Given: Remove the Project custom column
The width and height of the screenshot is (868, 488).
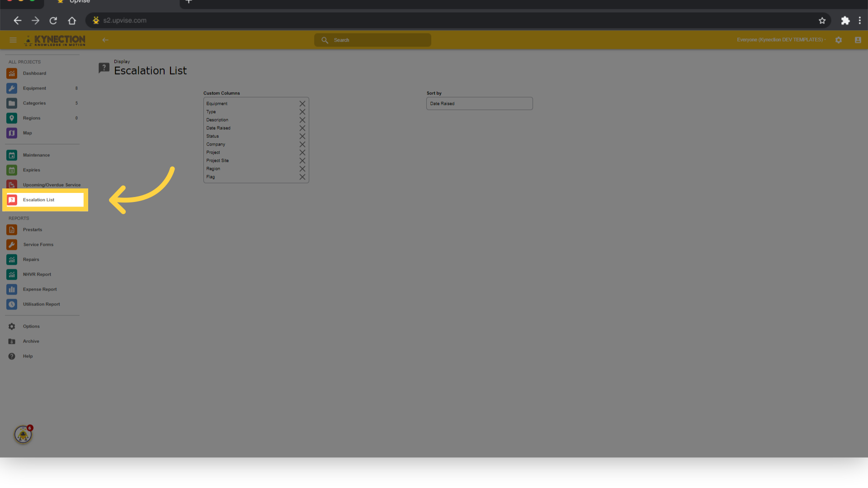Looking at the screenshot, I should [302, 152].
